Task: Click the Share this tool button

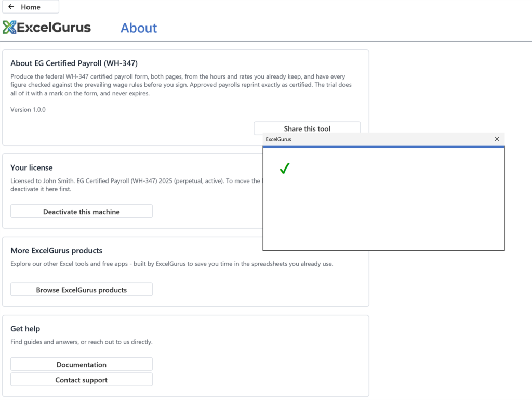Action: pyautogui.click(x=307, y=128)
